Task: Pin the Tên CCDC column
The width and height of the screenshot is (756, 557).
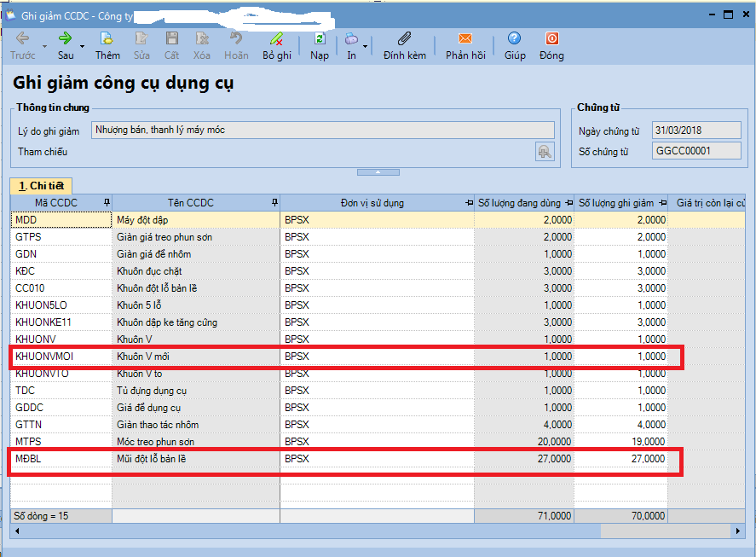Action: (x=274, y=203)
